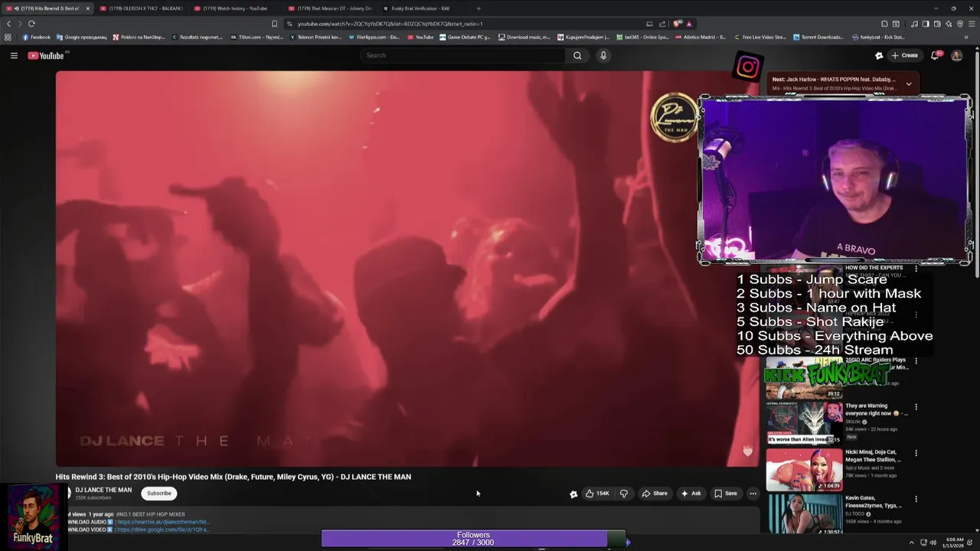Screen dimensions: 980x551
Task: Dislike the video
Action: pyautogui.click(x=624, y=494)
